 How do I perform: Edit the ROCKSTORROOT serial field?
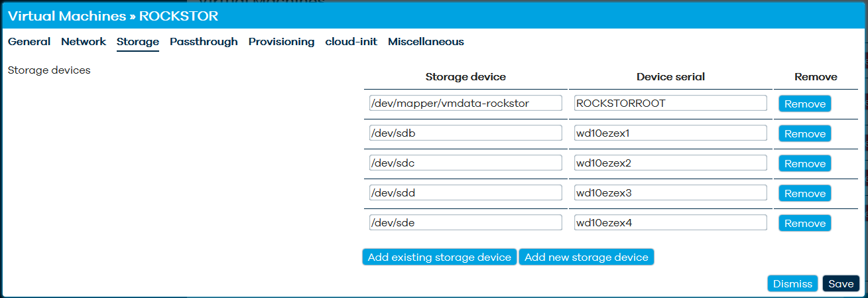tap(670, 103)
